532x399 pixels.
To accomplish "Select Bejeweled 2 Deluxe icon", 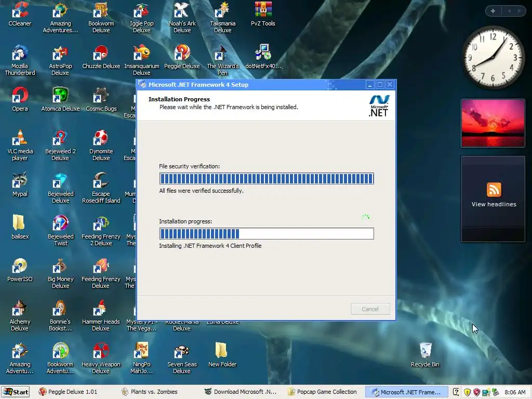I will [x=60, y=138].
